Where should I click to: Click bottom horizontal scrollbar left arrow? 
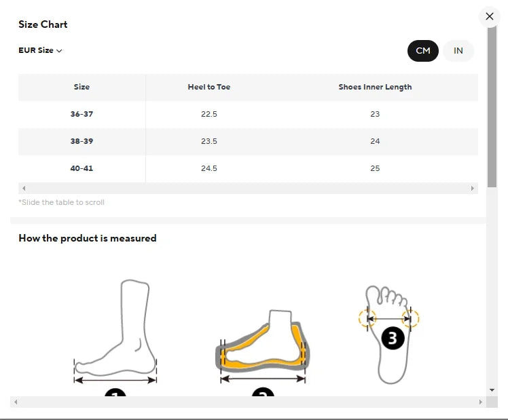pos(16,402)
